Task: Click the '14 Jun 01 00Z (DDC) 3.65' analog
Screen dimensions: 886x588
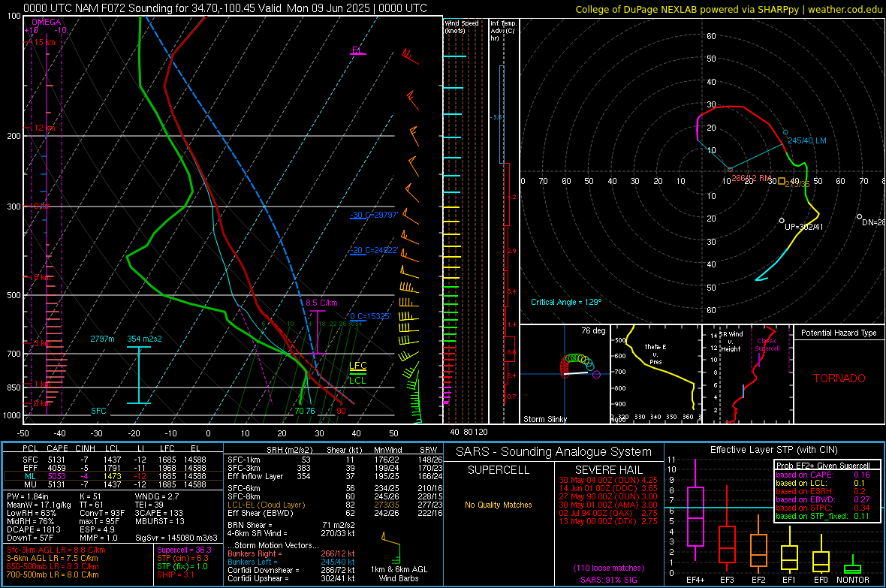Action: pyautogui.click(x=608, y=488)
